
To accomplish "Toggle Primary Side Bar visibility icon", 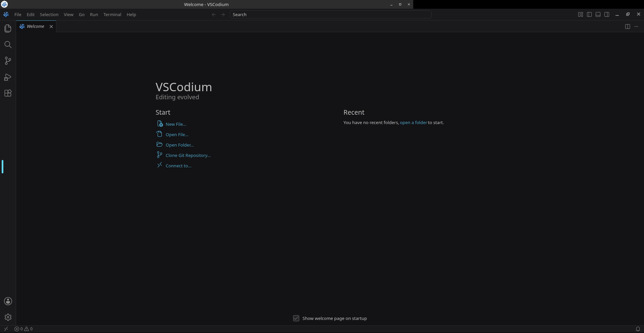I will pyautogui.click(x=589, y=14).
